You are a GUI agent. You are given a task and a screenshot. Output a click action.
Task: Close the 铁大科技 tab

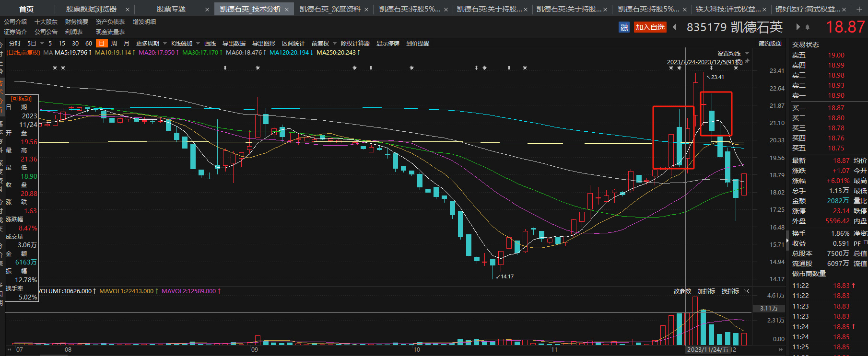pos(764,10)
